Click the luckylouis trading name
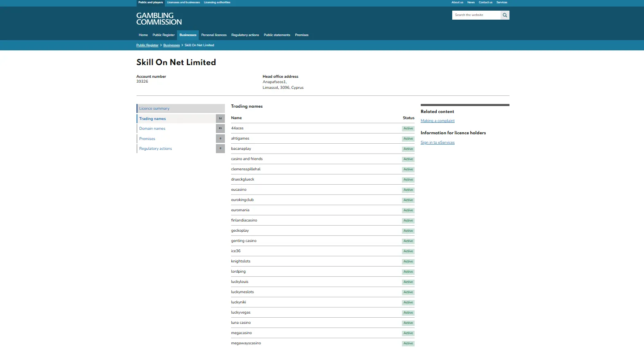This screenshot has width=644, height=348. point(240,282)
